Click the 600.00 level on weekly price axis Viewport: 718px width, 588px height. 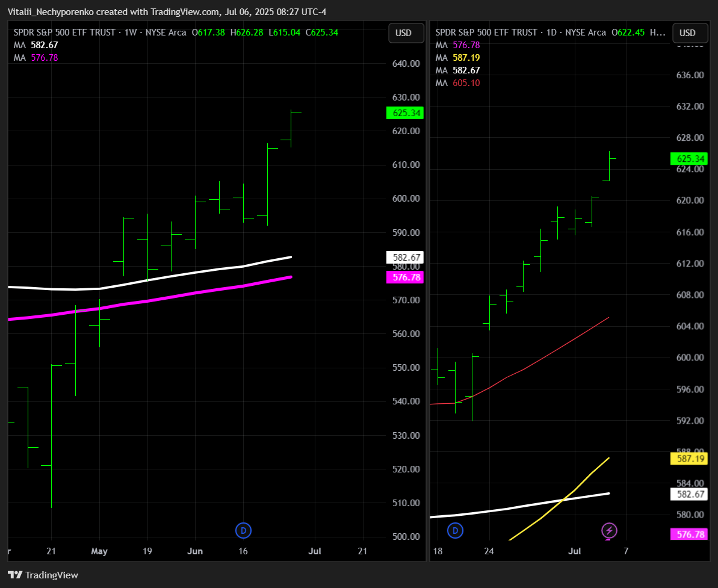coord(406,199)
